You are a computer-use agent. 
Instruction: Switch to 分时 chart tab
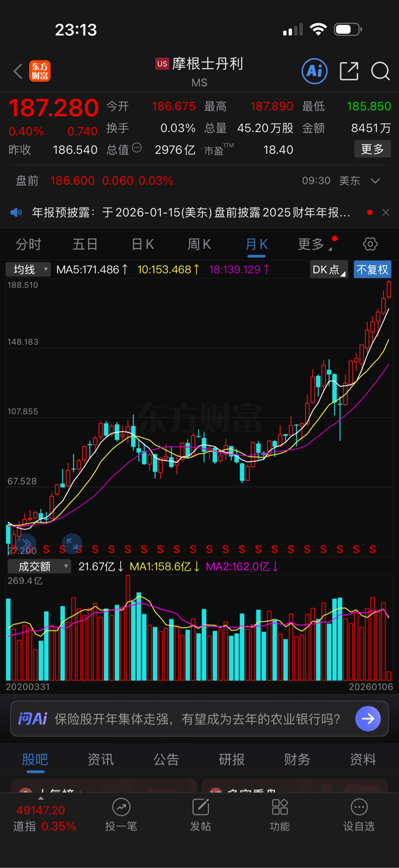tap(29, 244)
